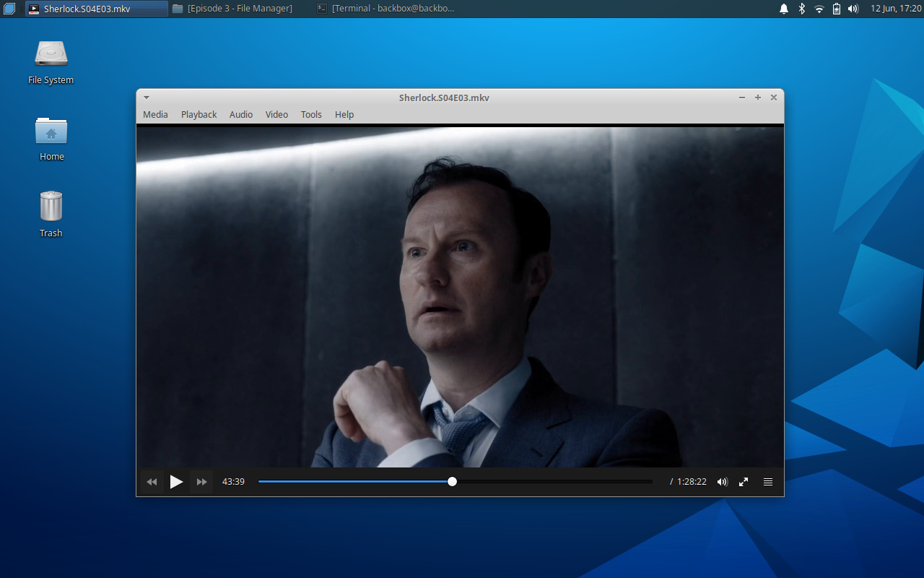Click the battery indicator in the system tray
This screenshot has height=578, width=924.
pyautogui.click(x=836, y=9)
